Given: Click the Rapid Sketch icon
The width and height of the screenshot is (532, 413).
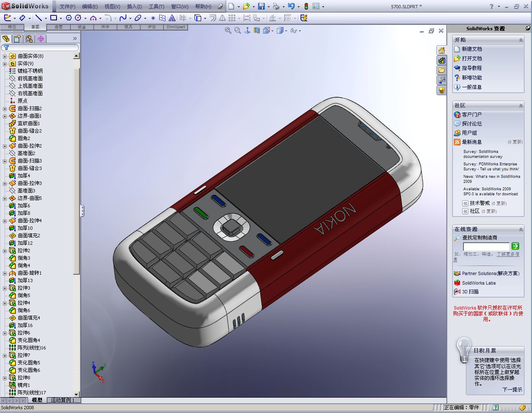Looking at the screenshot, I should [x=304, y=18].
